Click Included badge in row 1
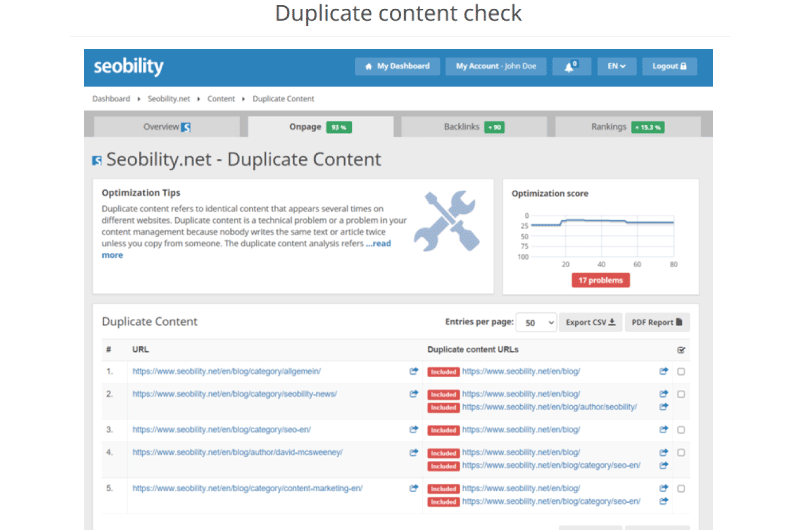This screenshot has width=800, height=530. [443, 372]
